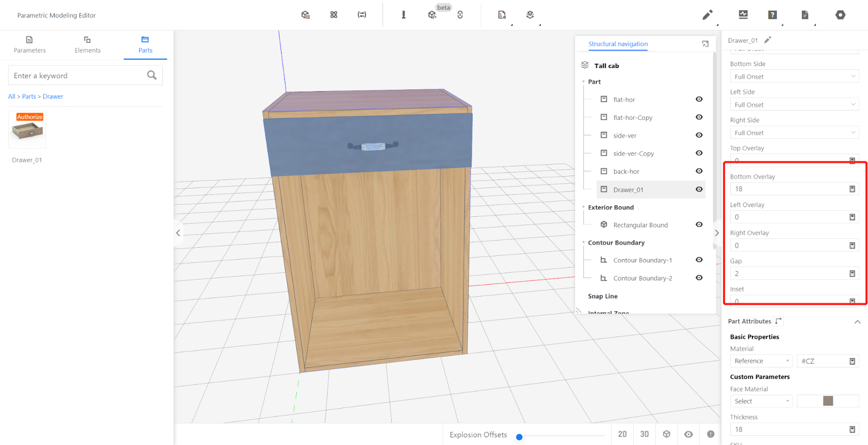Viewport: 868px width, 445px height.
Task: Hide the flat-hor part
Action: click(x=699, y=99)
